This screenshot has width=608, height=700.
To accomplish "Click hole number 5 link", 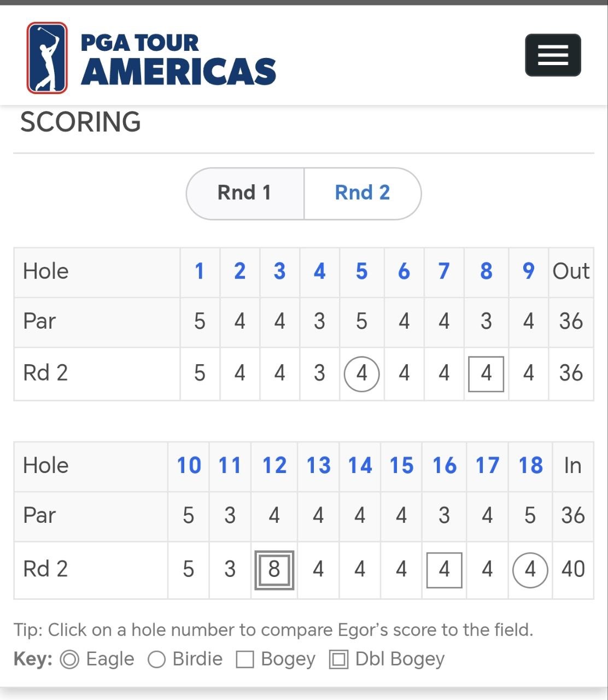I will [x=361, y=271].
